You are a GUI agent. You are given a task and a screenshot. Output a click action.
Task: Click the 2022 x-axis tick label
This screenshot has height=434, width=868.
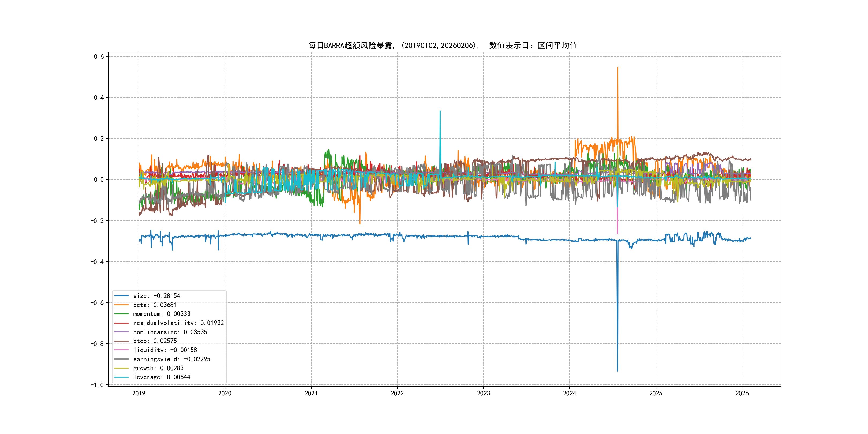pyautogui.click(x=397, y=393)
